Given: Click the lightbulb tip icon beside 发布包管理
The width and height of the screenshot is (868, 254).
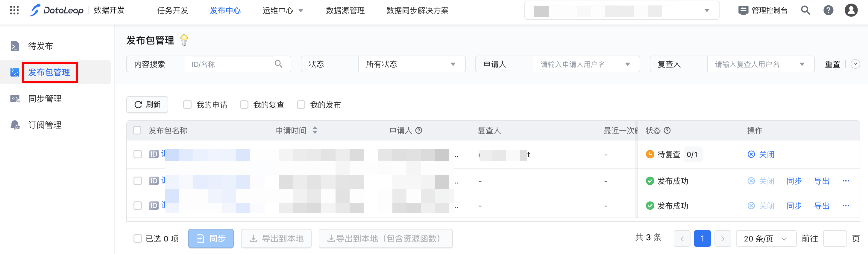Looking at the screenshot, I should point(184,40).
